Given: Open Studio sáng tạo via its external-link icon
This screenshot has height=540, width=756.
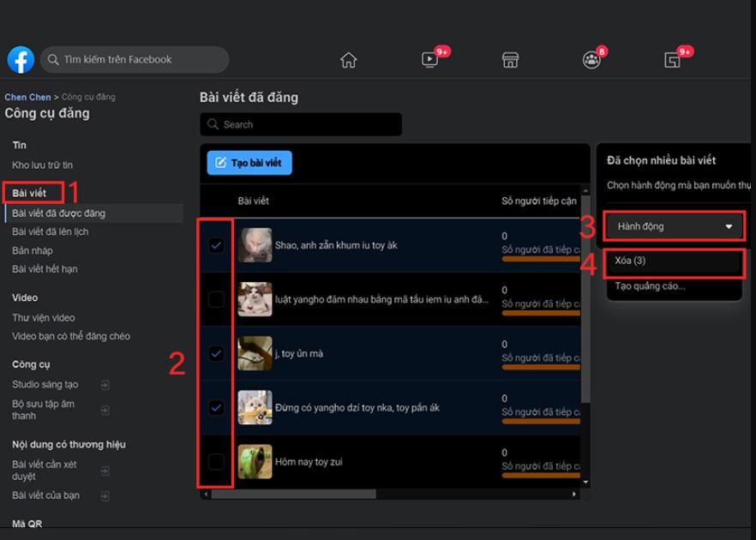Looking at the screenshot, I should 105,385.
